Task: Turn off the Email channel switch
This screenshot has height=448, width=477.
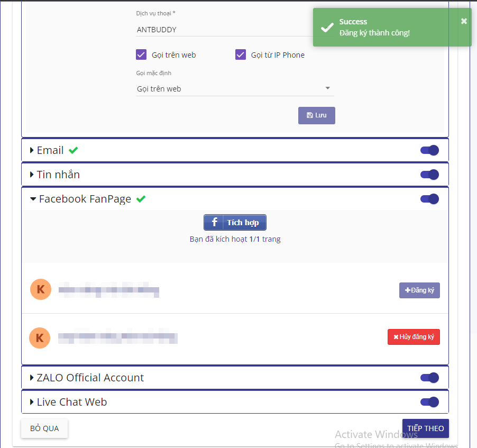Action: point(429,150)
